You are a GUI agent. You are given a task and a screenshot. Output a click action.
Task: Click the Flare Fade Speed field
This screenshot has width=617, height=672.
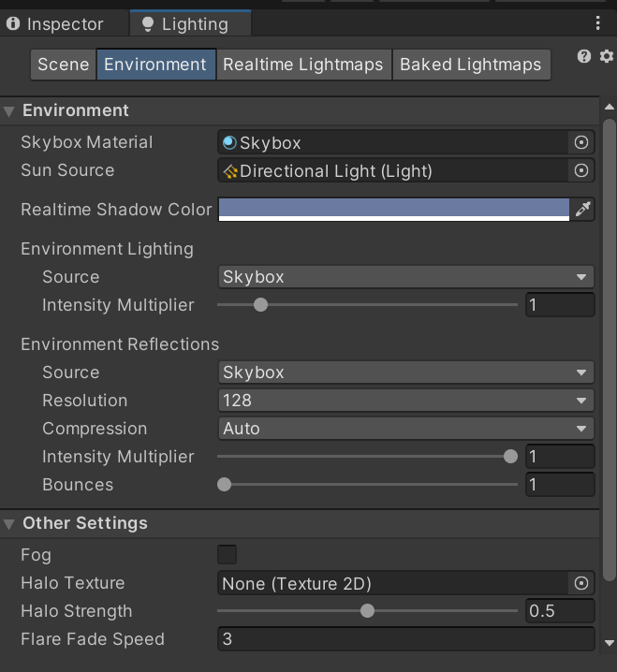tap(405, 639)
